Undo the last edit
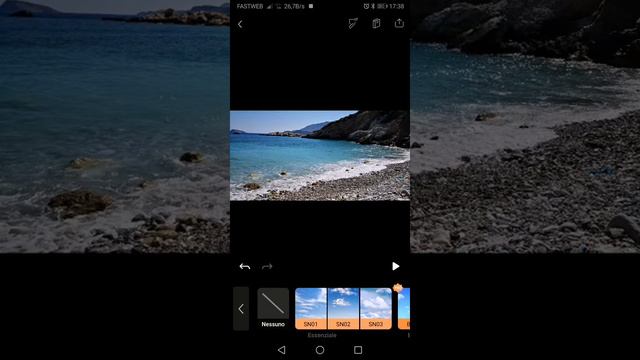The height and width of the screenshot is (360, 640). click(245, 267)
